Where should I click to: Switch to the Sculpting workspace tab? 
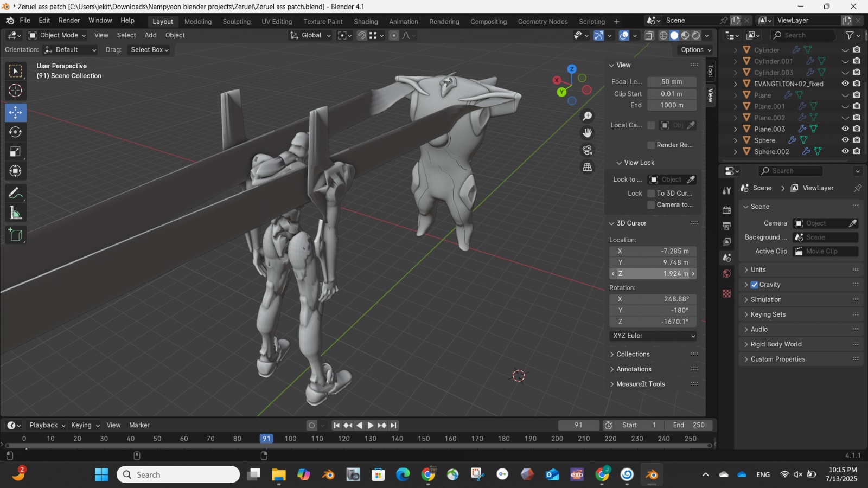click(237, 22)
